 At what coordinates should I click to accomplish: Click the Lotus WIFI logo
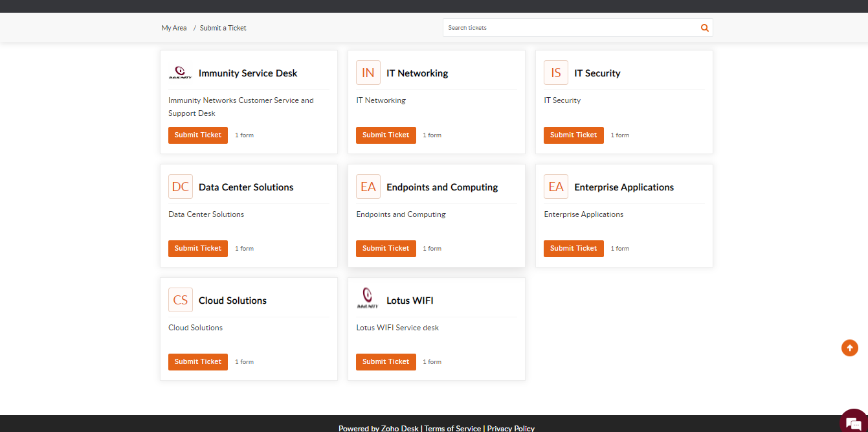point(368,298)
